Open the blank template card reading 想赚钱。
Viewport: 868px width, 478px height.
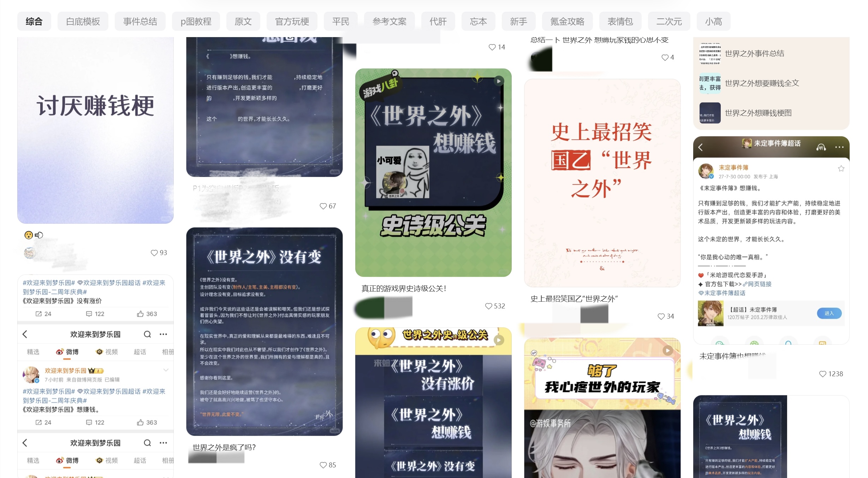click(x=264, y=107)
